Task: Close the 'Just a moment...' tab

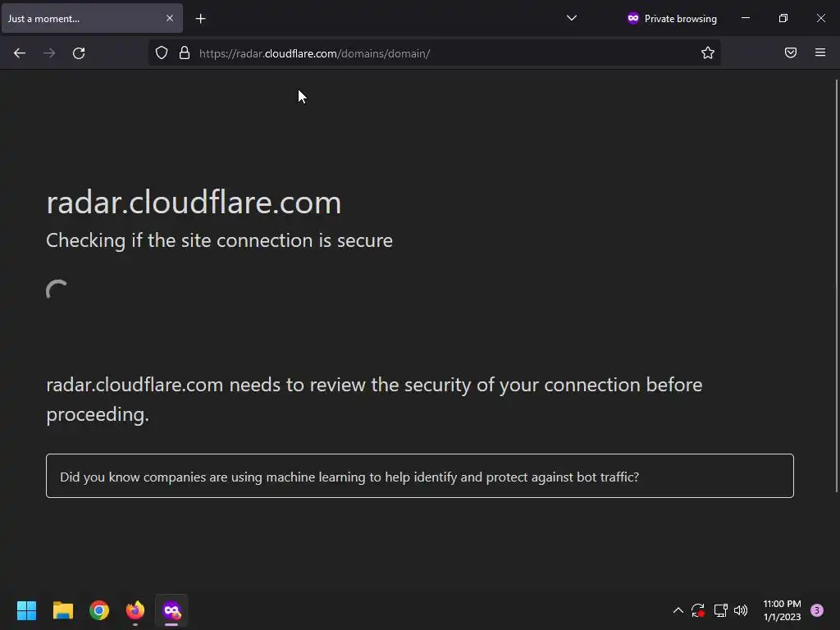Action: coord(170,18)
